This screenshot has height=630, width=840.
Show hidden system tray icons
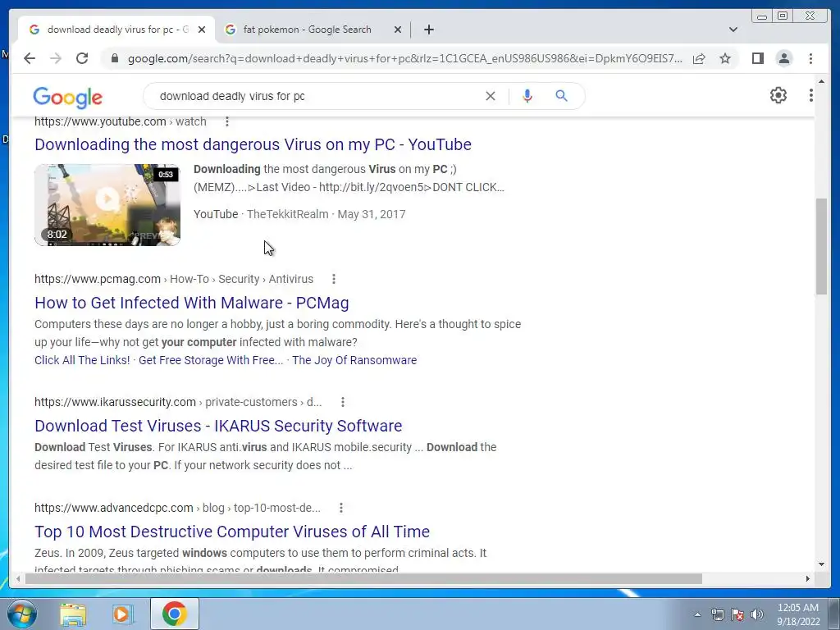click(x=697, y=615)
